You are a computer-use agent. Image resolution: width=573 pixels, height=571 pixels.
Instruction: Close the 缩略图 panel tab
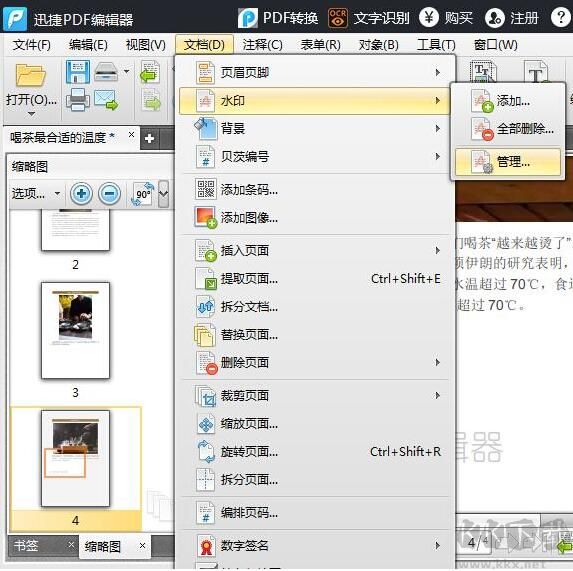tap(142, 545)
